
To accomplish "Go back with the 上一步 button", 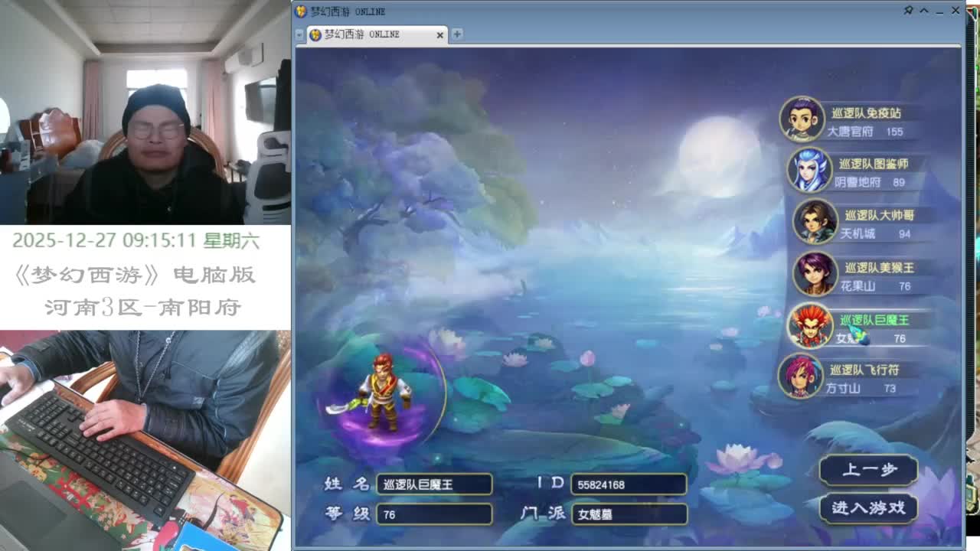I will [x=868, y=470].
